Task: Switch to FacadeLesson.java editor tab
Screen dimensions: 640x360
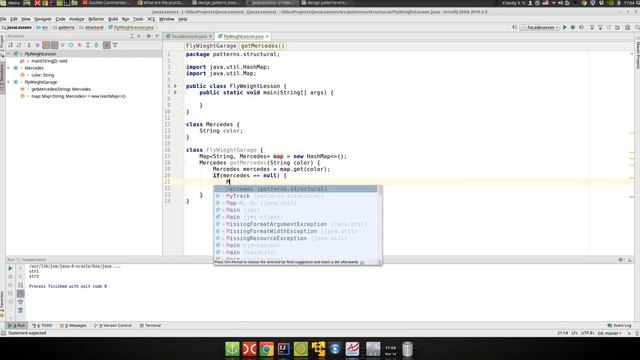Action: [x=188, y=36]
